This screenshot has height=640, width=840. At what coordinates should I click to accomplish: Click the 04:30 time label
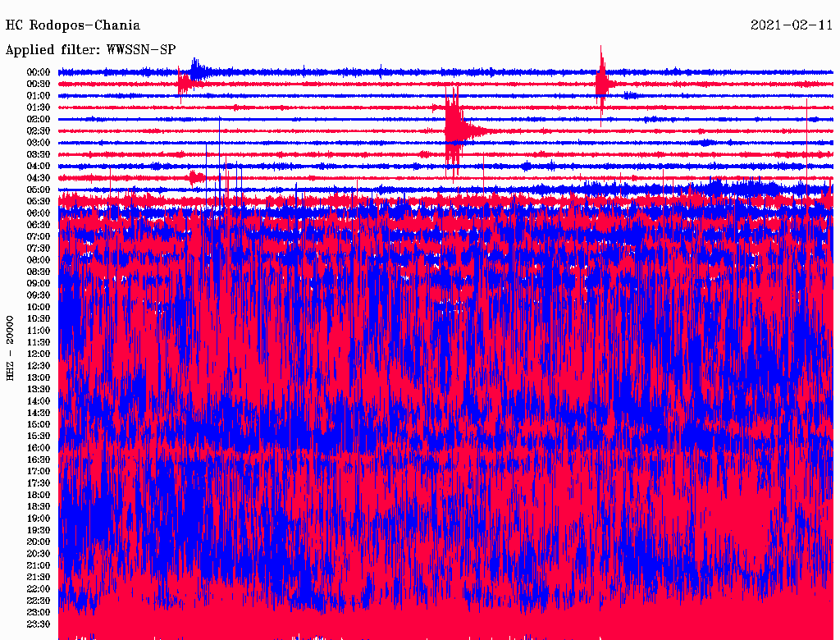tap(39, 178)
